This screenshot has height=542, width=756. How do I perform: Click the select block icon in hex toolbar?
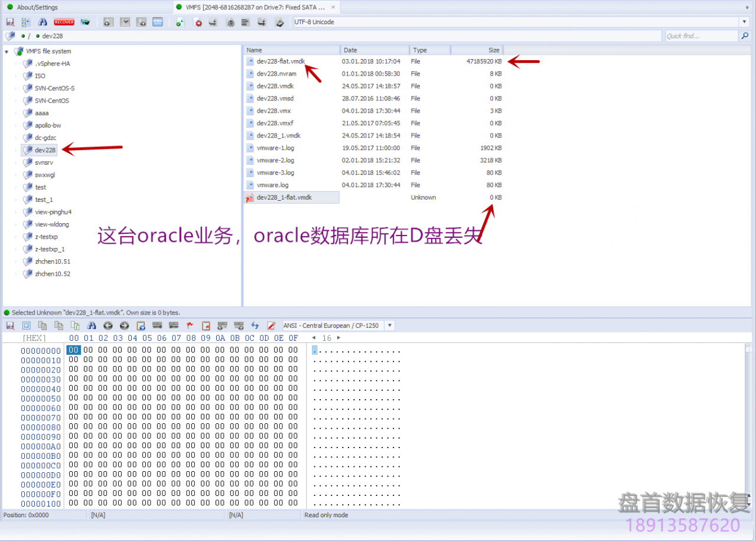[x=27, y=325]
